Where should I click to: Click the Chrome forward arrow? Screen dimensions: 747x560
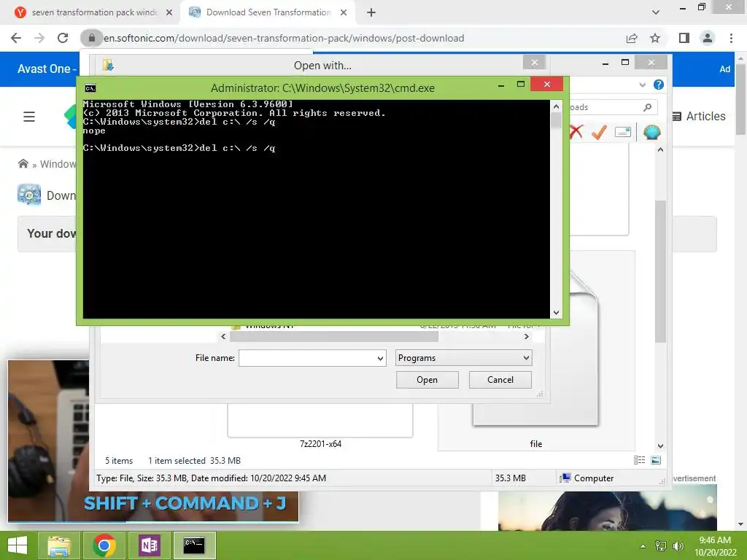[39, 38]
